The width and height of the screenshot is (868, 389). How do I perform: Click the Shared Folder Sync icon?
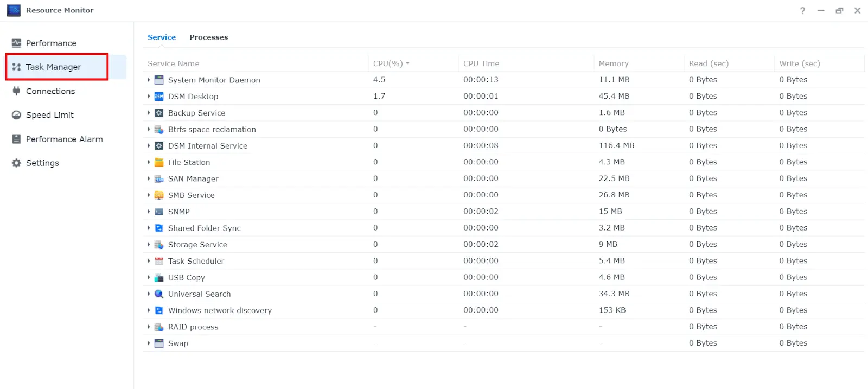point(159,228)
